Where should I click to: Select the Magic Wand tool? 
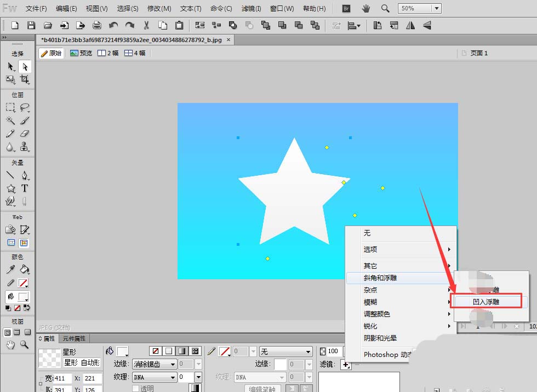10,120
